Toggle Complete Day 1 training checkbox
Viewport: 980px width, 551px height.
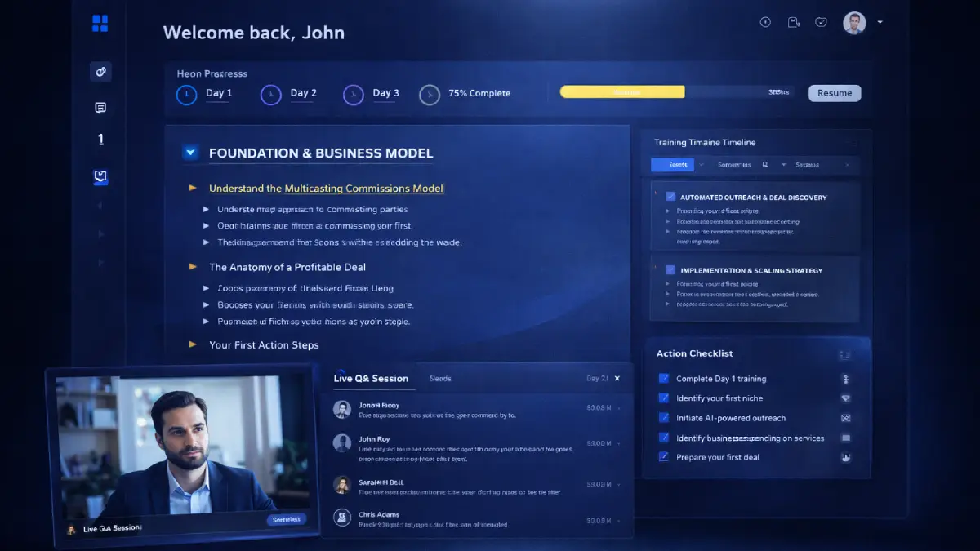[x=664, y=379]
